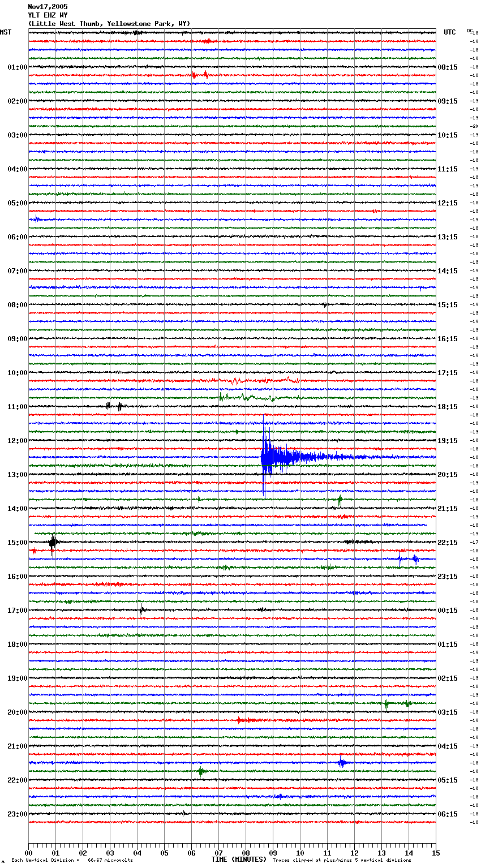Click minute tick 15 on bottom axis
Viewport: 481px width, 868px height.
(436, 853)
